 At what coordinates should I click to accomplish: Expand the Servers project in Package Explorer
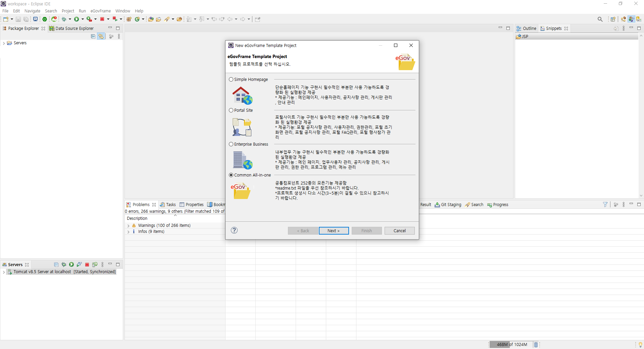tap(4, 43)
